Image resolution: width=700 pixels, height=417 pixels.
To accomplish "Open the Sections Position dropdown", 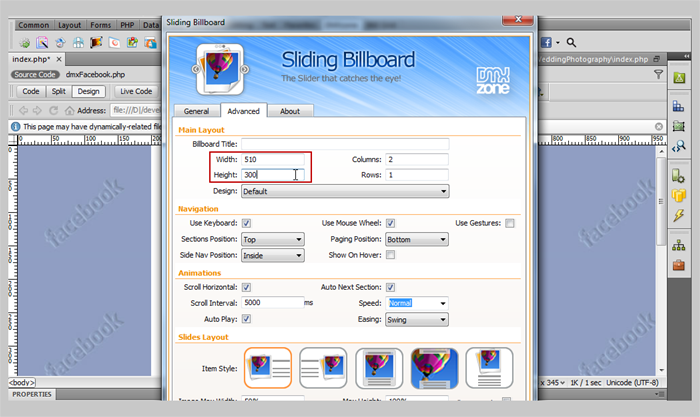I will (273, 239).
